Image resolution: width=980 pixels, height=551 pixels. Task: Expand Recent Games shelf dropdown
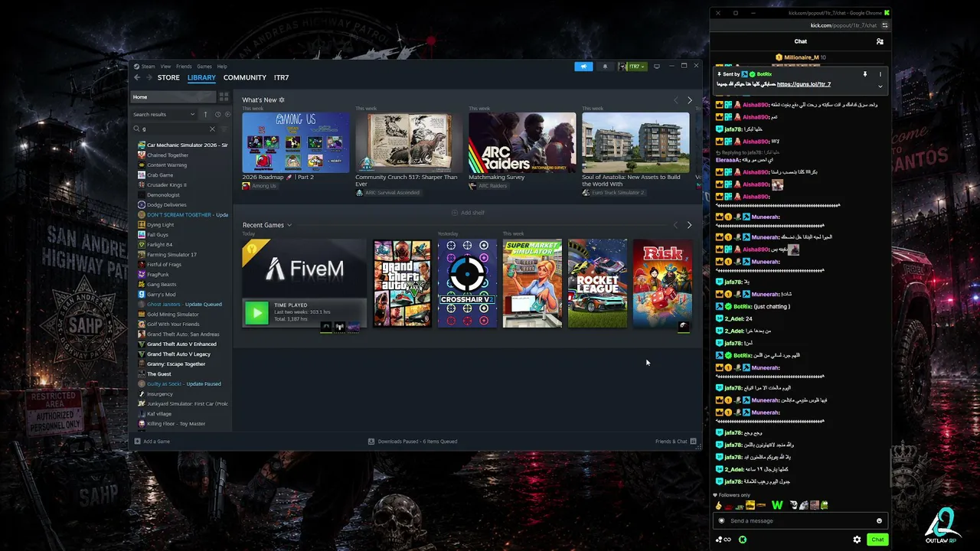[289, 225]
